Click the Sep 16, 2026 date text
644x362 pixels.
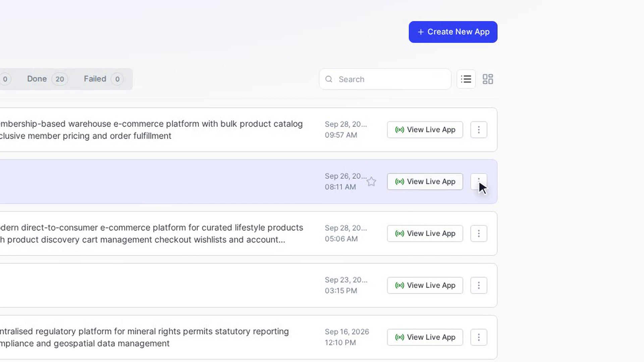[347, 332]
